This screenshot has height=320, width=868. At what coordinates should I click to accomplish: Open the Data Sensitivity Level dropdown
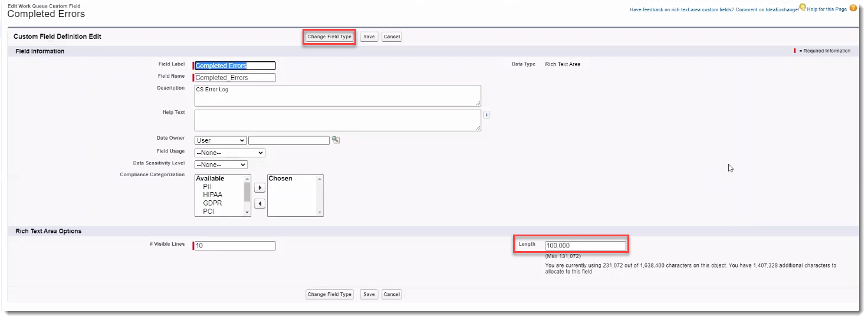(x=221, y=165)
